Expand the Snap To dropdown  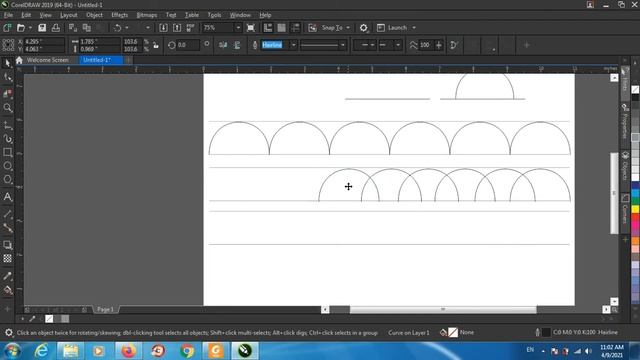click(x=348, y=28)
